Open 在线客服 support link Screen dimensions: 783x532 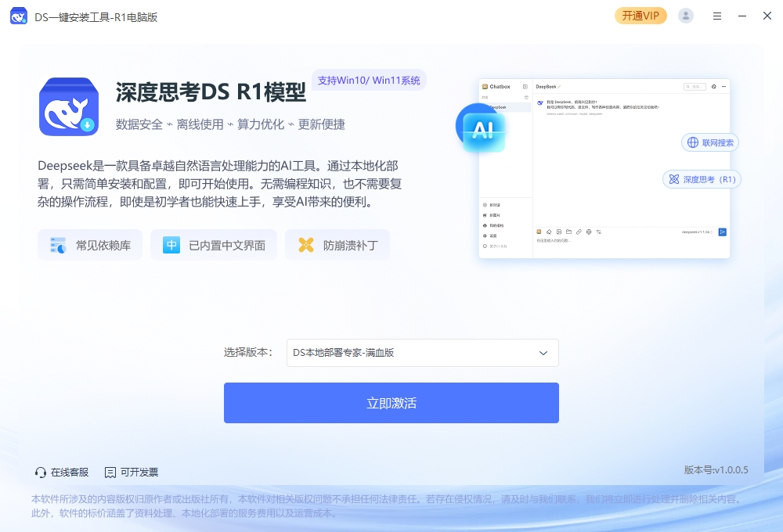[x=62, y=473]
